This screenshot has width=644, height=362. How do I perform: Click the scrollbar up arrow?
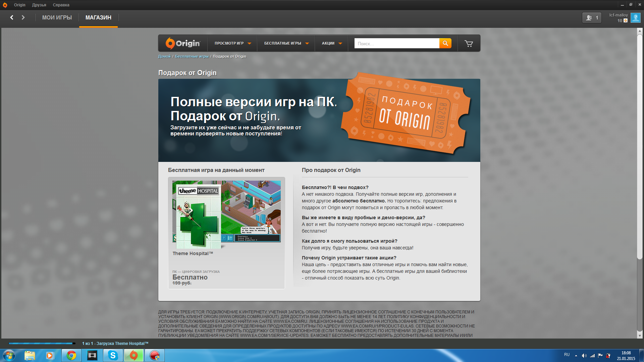pyautogui.click(x=640, y=31)
